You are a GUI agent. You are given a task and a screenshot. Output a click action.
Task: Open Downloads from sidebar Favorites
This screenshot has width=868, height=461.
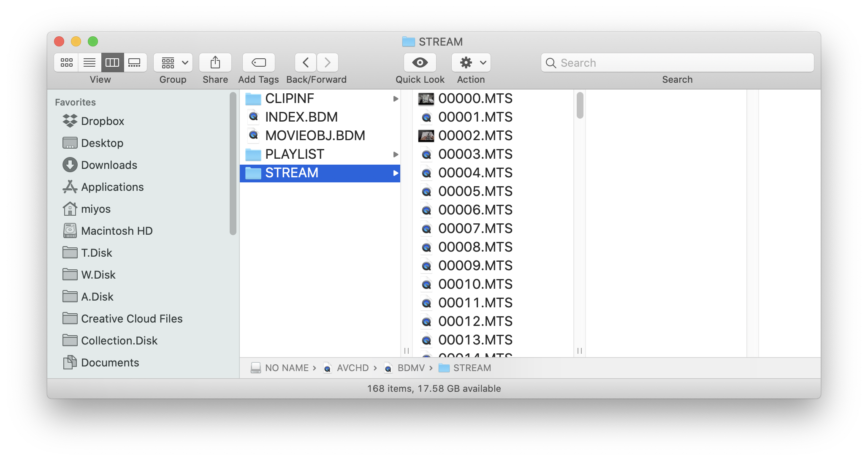pyautogui.click(x=109, y=165)
